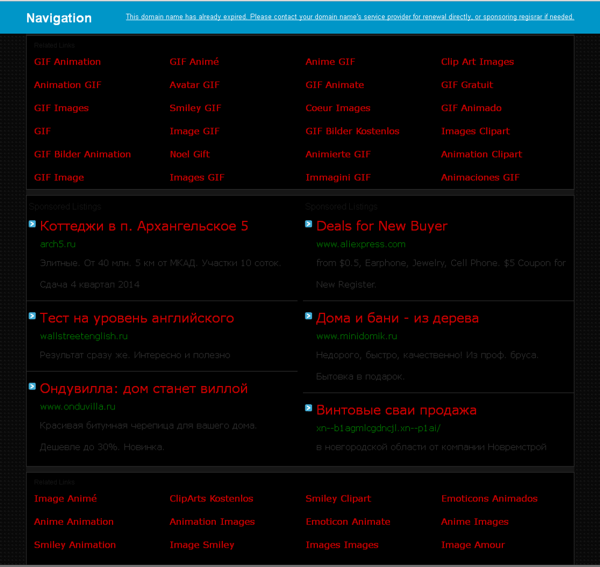
Task: Open GIF Bilder Kostenlos link
Action: pos(352,131)
